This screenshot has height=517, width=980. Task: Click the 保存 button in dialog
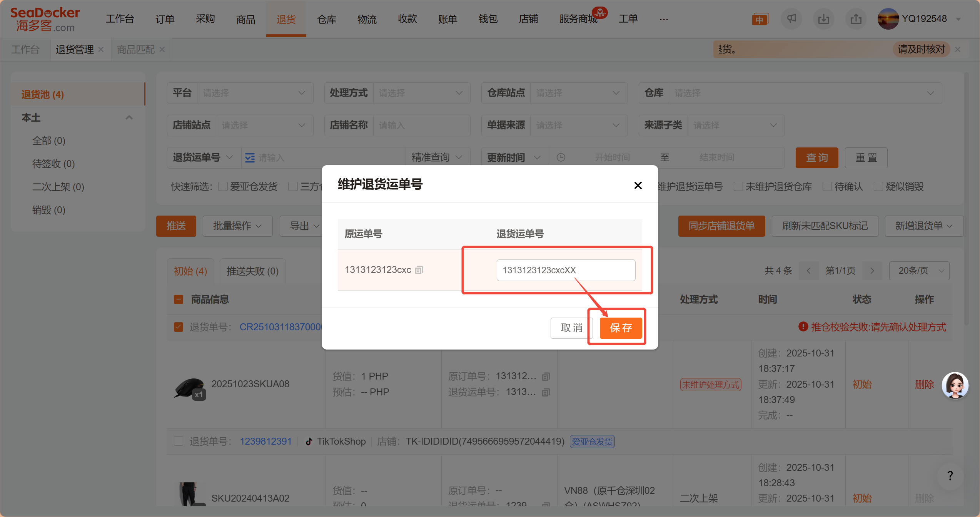pyautogui.click(x=621, y=328)
